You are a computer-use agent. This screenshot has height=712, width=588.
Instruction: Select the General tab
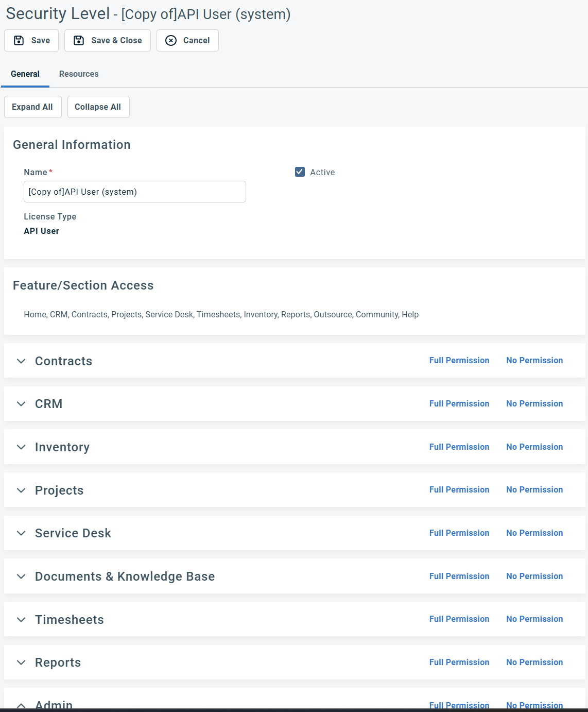click(x=25, y=74)
